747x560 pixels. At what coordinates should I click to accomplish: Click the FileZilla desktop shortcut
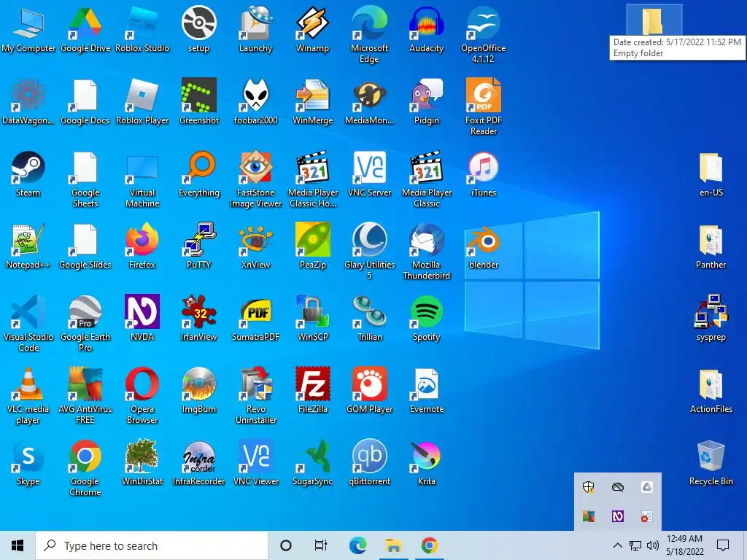point(312,390)
